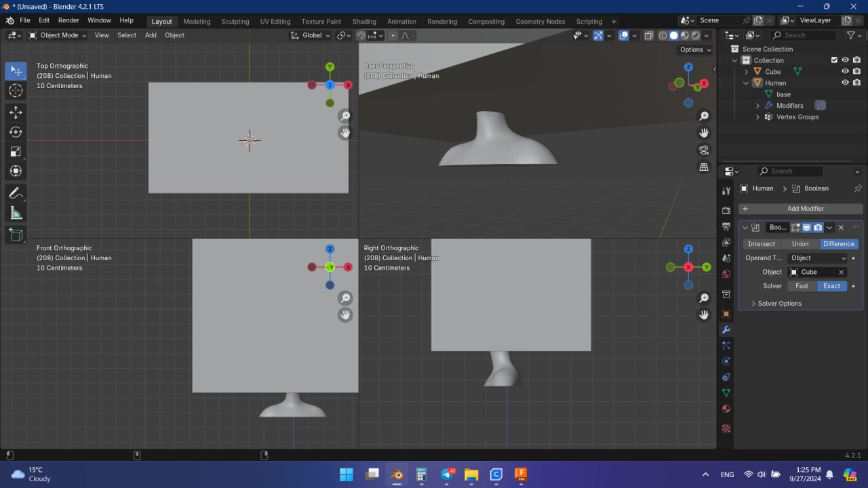
Task: Open the shading options dropdown arrow
Action: click(707, 35)
